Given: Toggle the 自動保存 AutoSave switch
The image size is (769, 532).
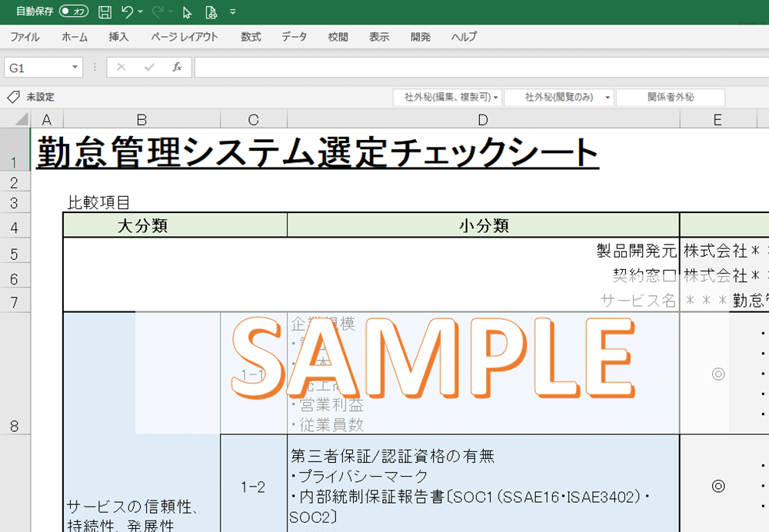Looking at the screenshot, I should click(74, 12).
